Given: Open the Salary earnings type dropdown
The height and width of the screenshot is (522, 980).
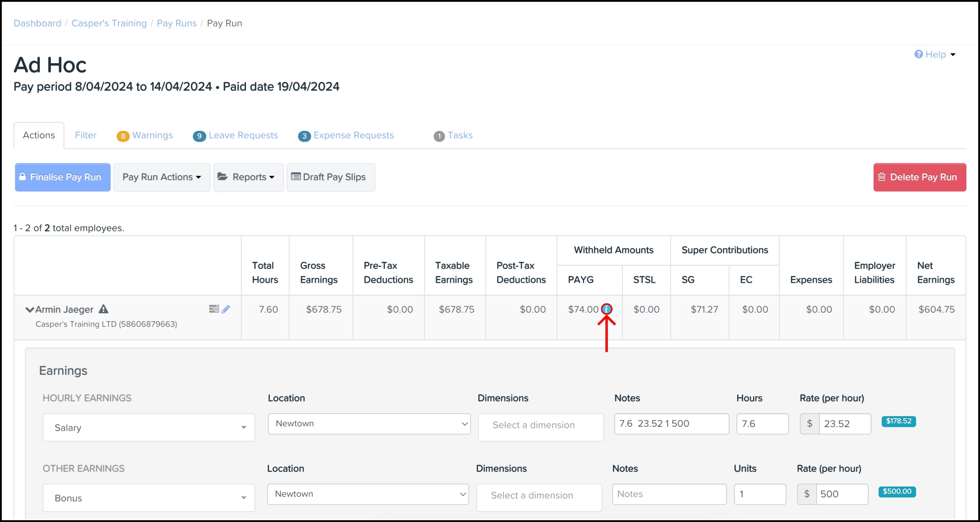Looking at the screenshot, I should 148,427.
